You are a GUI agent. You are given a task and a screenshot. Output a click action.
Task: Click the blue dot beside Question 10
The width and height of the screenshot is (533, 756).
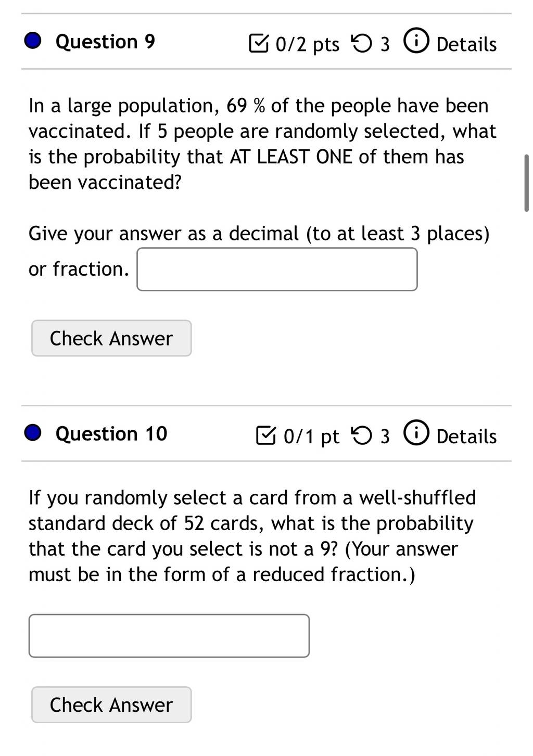click(33, 432)
